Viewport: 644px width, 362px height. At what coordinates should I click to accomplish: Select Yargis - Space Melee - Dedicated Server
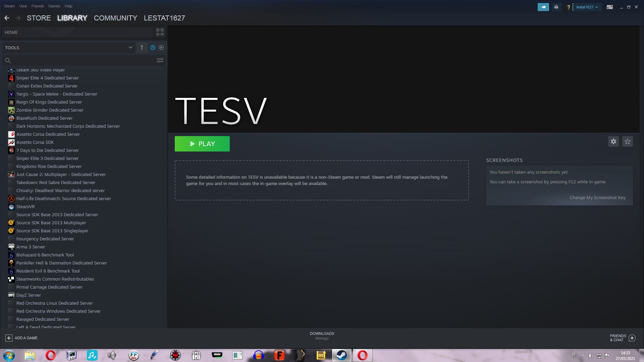[x=57, y=94]
